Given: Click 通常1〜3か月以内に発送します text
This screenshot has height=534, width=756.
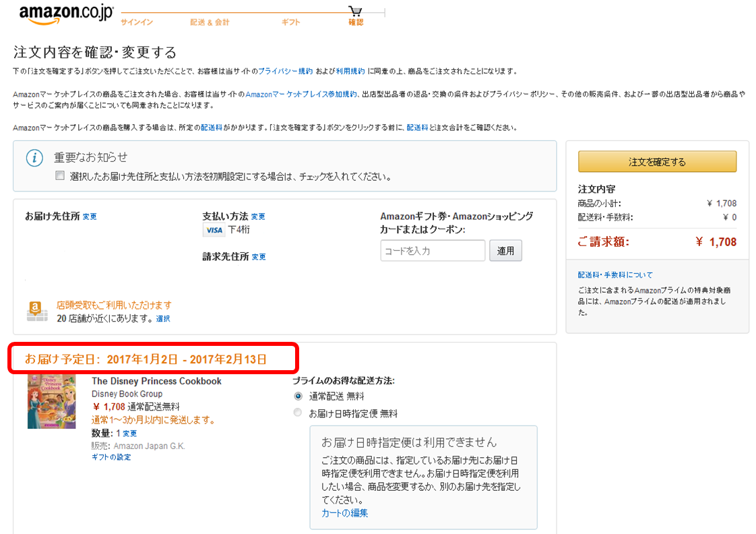Looking at the screenshot, I should click(x=154, y=419).
